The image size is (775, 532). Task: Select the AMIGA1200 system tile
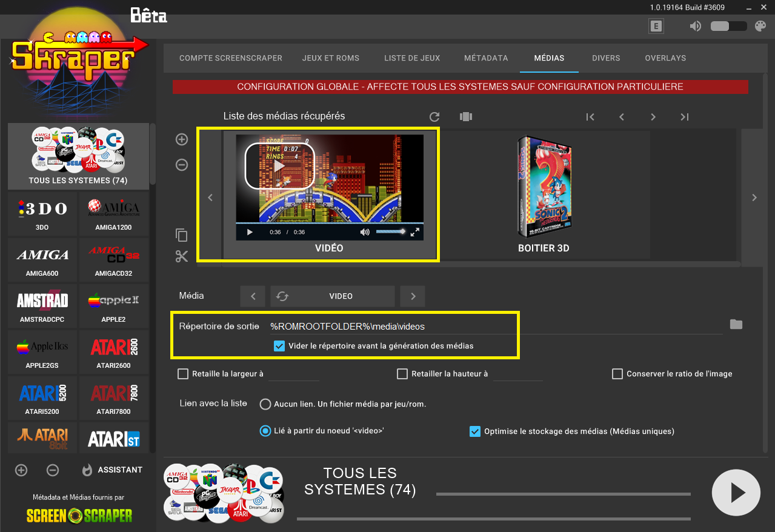click(x=113, y=214)
